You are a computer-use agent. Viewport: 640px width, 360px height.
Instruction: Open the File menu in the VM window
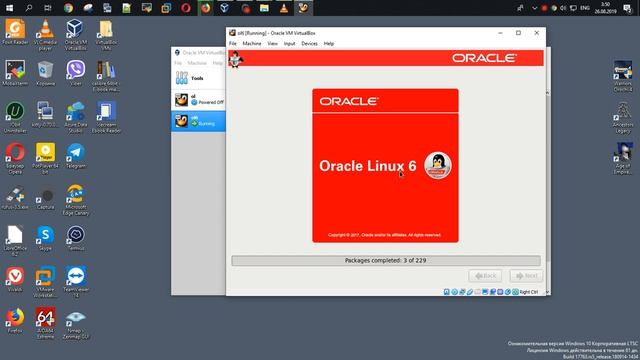(x=233, y=43)
